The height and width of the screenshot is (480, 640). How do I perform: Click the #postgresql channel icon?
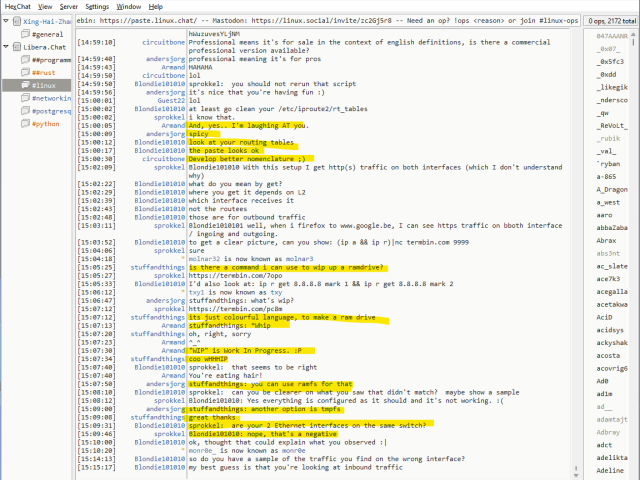(x=24, y=112)
